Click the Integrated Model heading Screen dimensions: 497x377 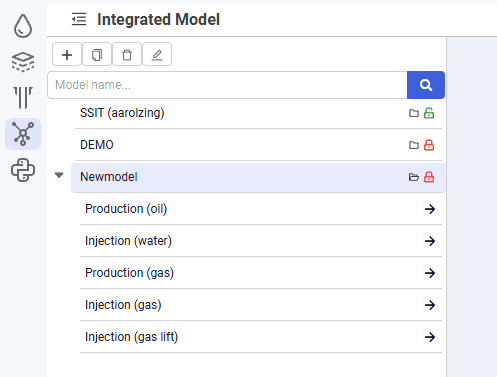click(158, 19)
